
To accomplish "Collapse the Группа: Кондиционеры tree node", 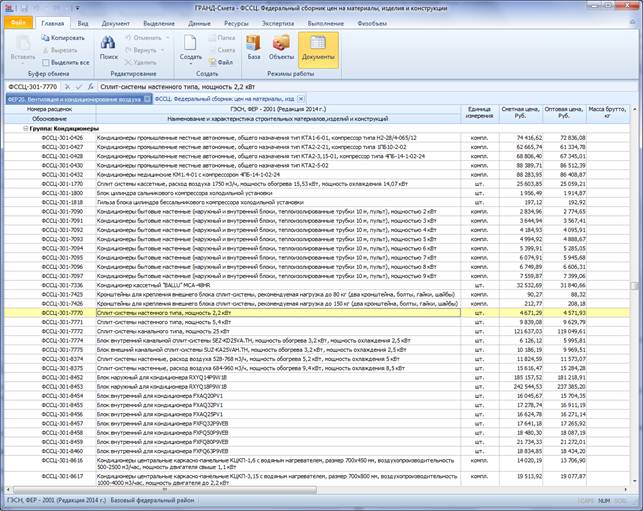I will [25, 129].
